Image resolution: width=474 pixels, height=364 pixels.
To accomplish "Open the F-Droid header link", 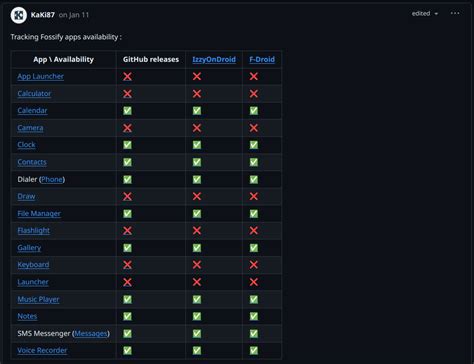I will [262, 60].
